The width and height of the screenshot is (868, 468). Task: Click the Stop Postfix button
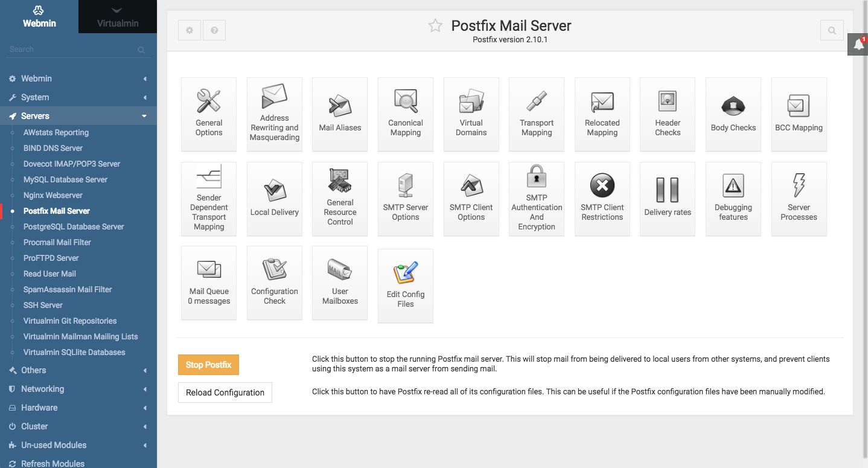pyautogui.click(x=209, y=365)
